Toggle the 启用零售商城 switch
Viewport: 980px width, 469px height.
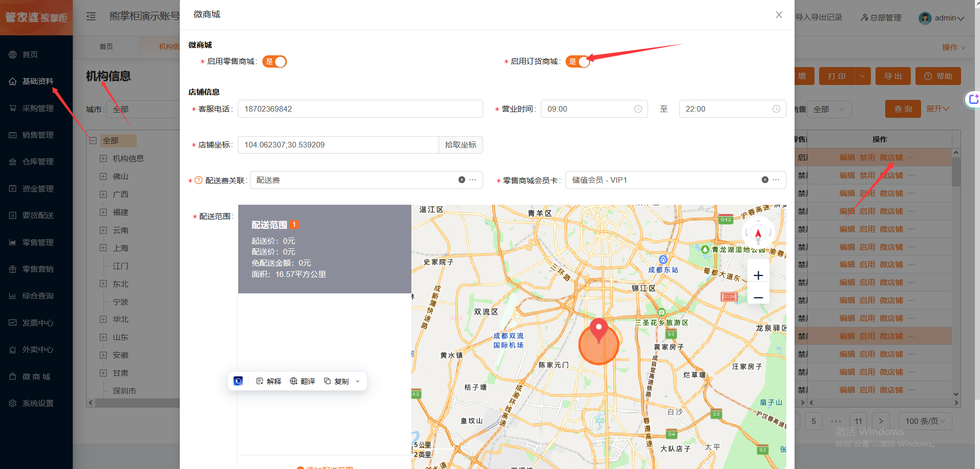(275, 61)
